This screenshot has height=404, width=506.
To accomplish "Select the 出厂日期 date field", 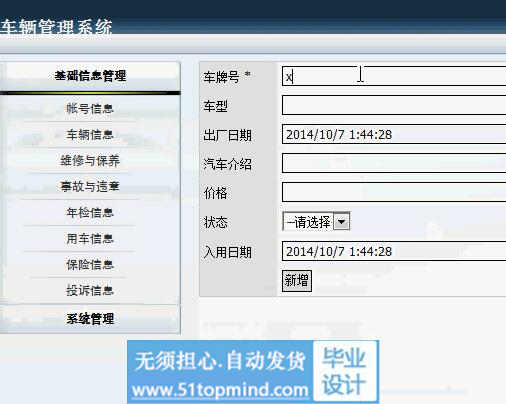I will (394, 134).
